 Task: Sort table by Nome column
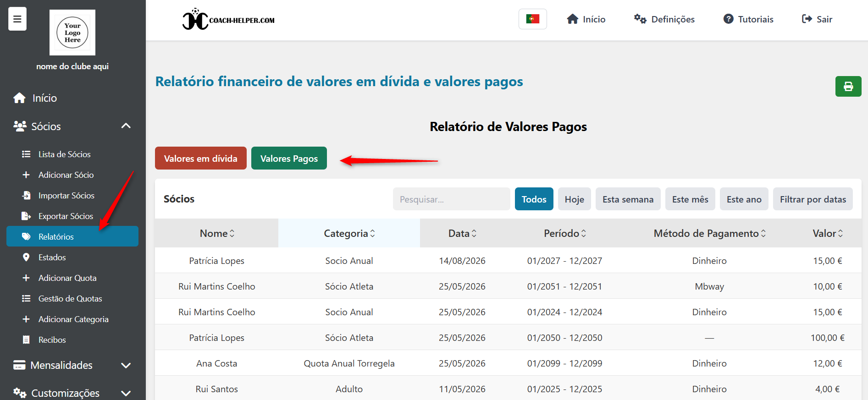pyautogui.click(x=217, y=233)
